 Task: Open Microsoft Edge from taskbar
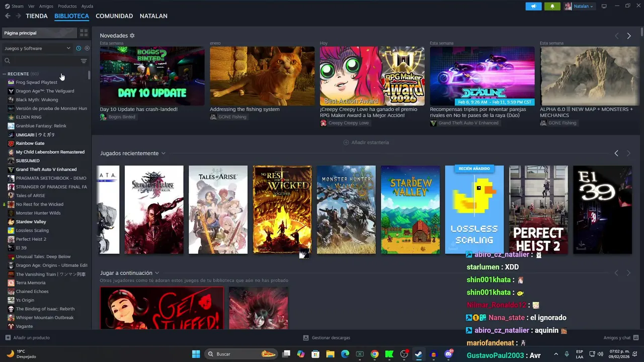tap(345, 354)
